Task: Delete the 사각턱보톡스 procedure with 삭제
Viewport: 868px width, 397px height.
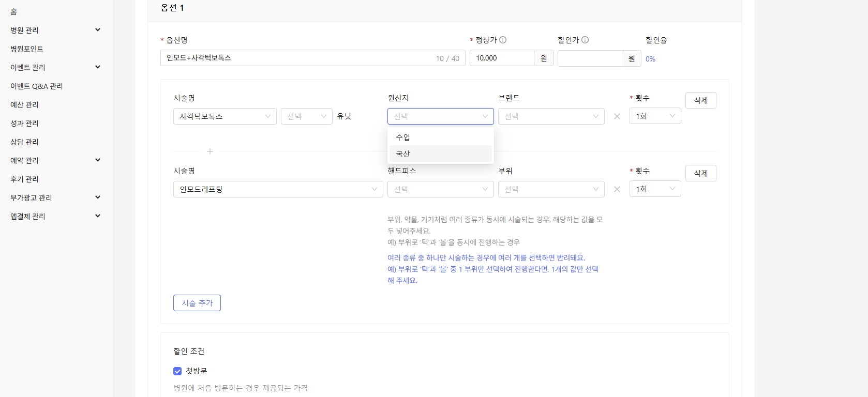Action: click(700, 100)
